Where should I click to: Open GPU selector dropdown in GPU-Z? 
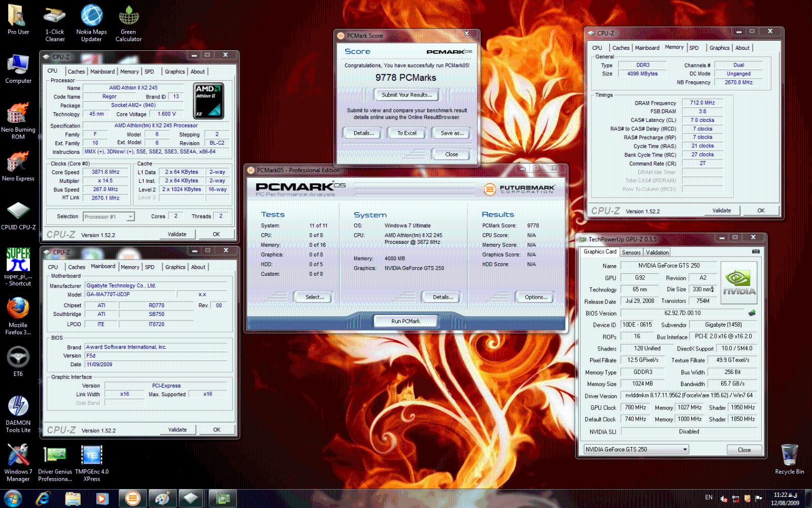[635, 449]
